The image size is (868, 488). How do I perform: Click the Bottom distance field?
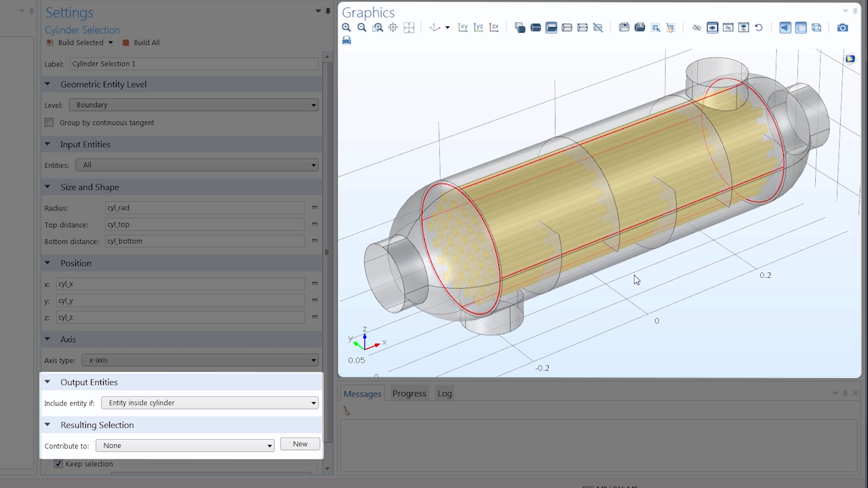(x=205, y=241)
